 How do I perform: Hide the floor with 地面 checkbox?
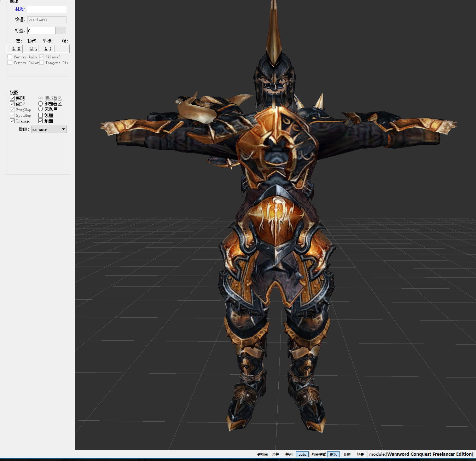coord(41,121)
